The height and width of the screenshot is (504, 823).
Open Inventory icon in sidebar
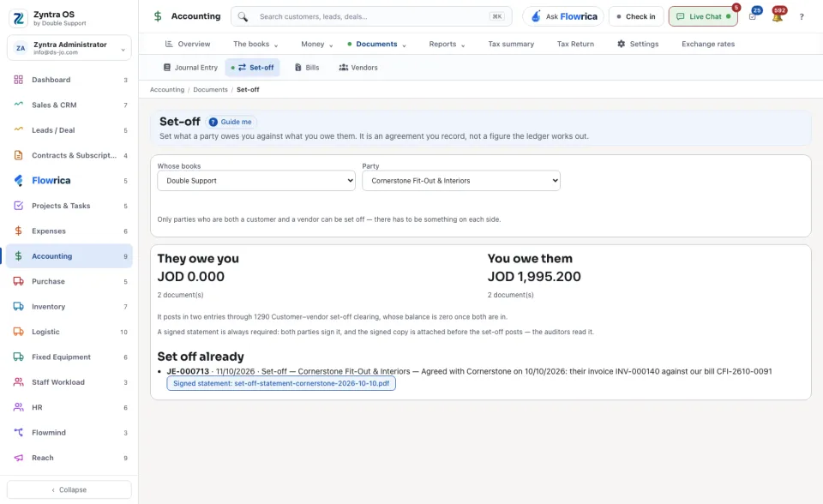(18, 307)
